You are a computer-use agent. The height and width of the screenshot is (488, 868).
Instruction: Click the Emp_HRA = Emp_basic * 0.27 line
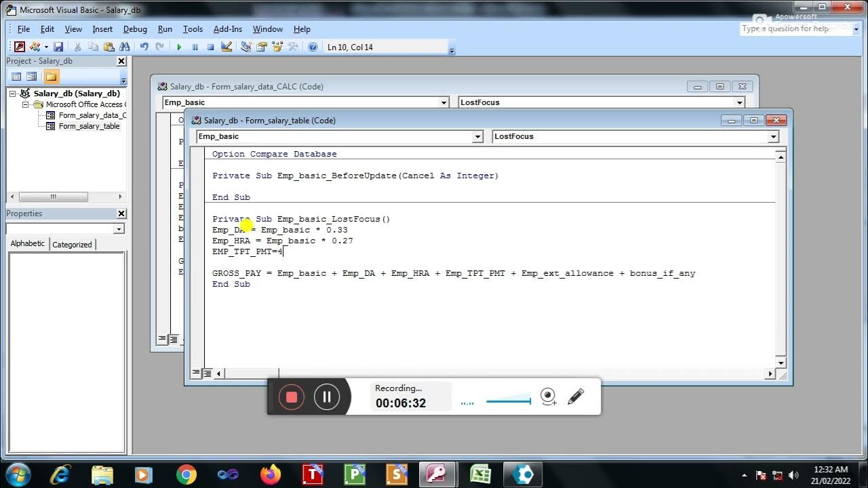click(282, 241)
